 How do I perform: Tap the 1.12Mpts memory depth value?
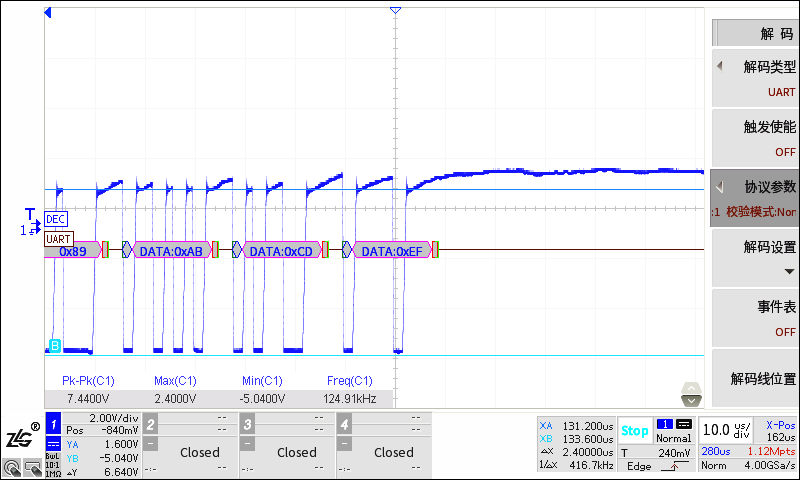[771, 451]
